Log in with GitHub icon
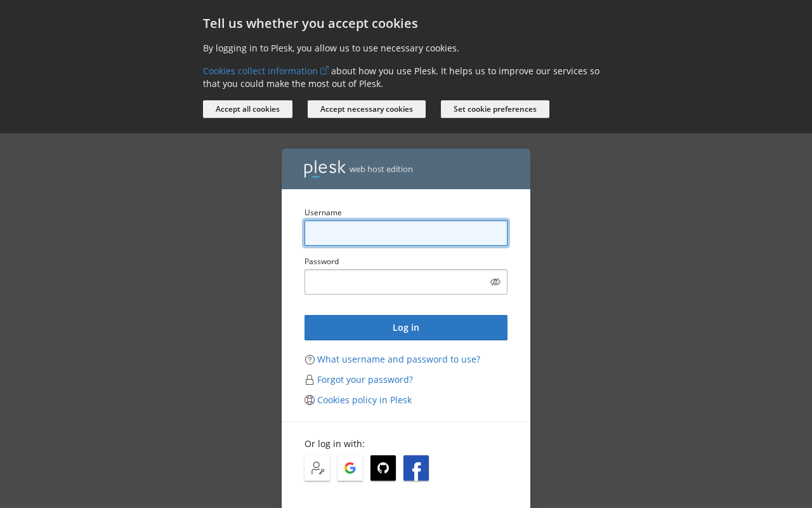This screenshot has height=508, width=812. tap(383, 468)
